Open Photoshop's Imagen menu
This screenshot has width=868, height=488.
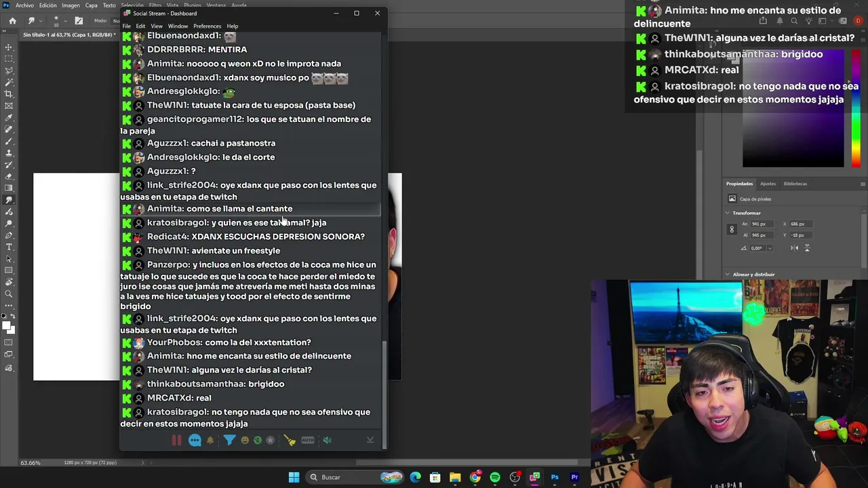tap(71, 5)
